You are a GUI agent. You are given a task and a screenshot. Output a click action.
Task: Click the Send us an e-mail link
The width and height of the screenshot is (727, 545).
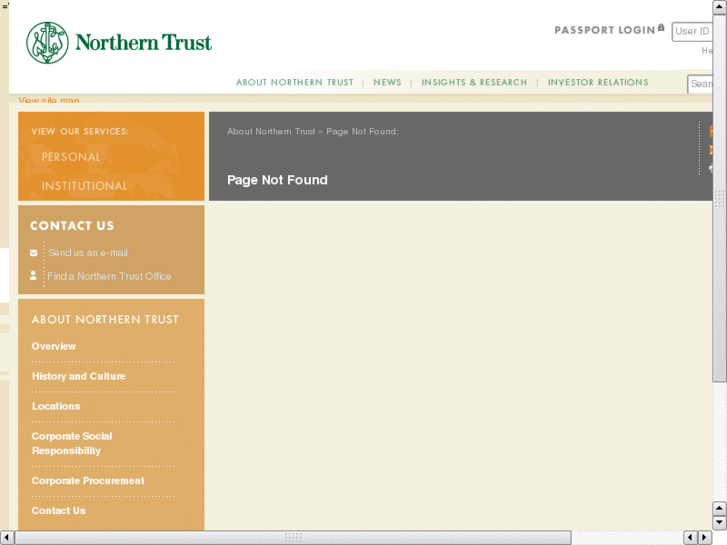[88, 253]
